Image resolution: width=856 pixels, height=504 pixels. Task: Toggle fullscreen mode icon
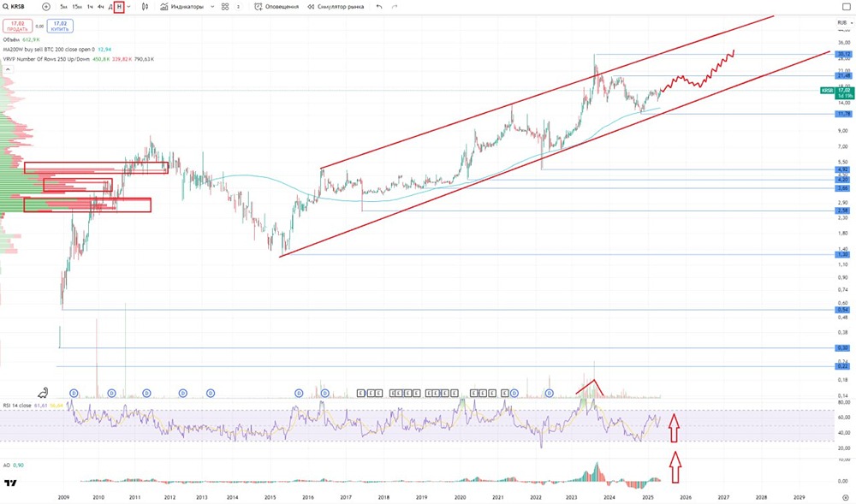[847, 7]
